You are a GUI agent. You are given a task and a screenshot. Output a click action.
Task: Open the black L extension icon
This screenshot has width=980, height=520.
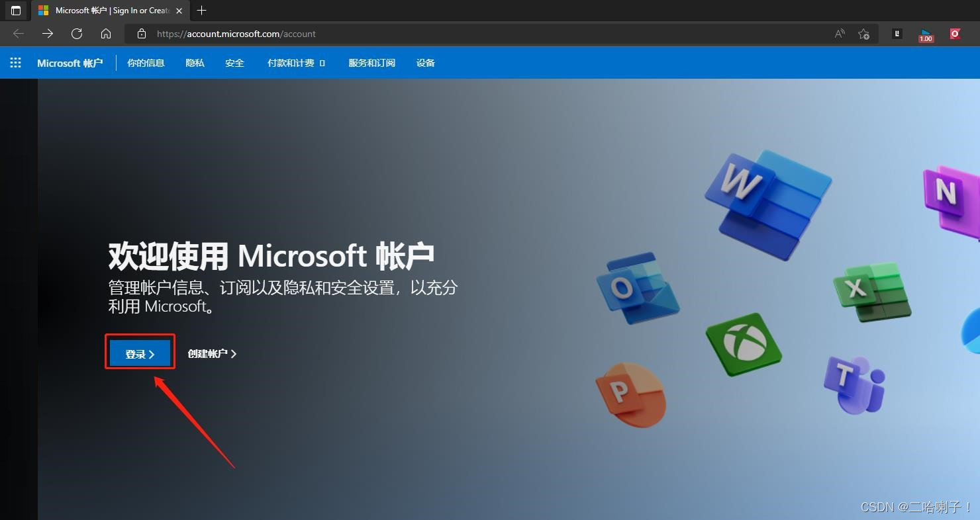[897, 34]
